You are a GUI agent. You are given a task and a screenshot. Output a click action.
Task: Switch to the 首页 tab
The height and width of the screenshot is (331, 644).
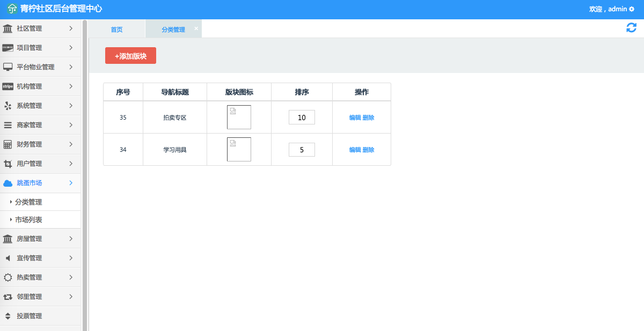tap(117, 30)
